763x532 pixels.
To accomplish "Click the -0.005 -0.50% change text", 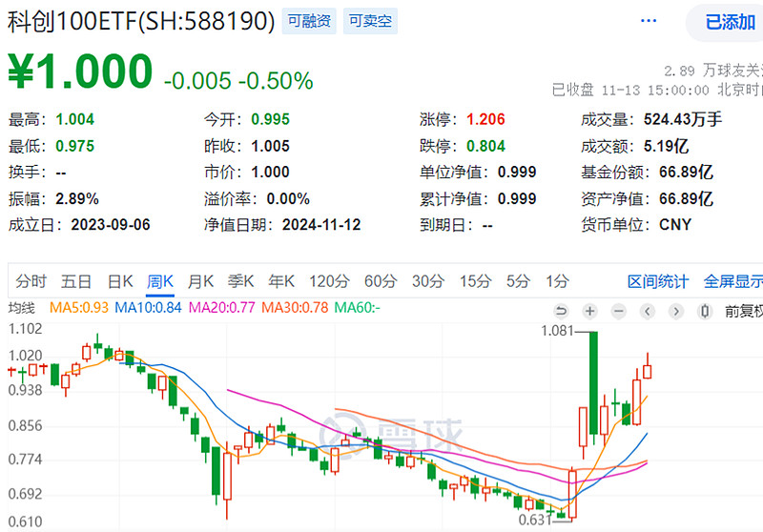I will click(x=238, y=81).
